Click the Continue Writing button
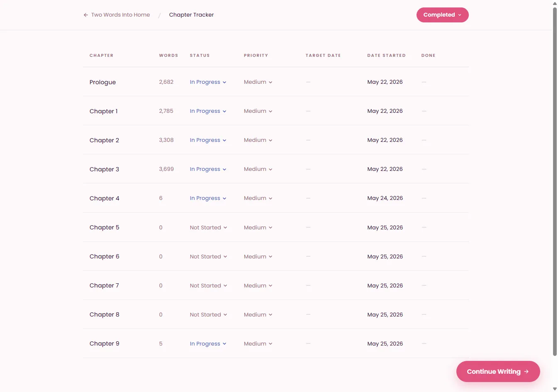 [x=498, y=372]
